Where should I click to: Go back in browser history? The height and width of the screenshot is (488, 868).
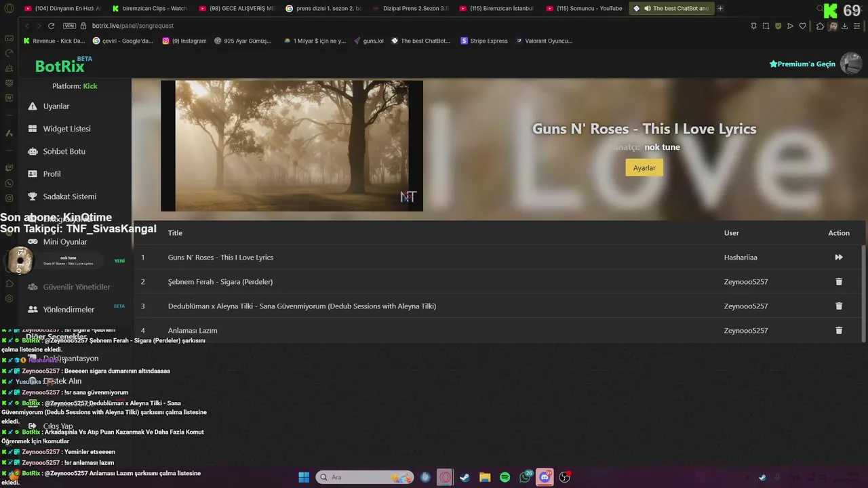pos(27,26)
